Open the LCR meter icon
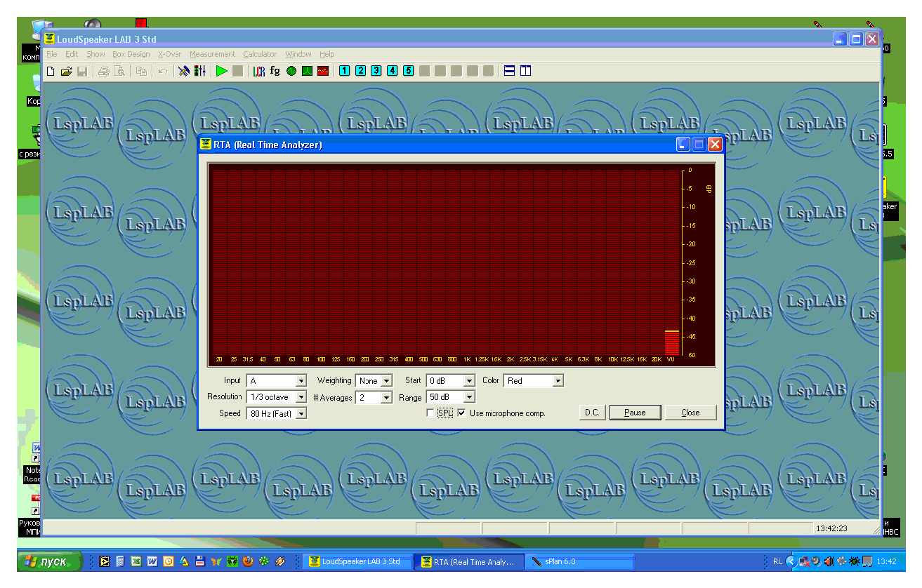 pyautogui.click(x=259, y=71)
